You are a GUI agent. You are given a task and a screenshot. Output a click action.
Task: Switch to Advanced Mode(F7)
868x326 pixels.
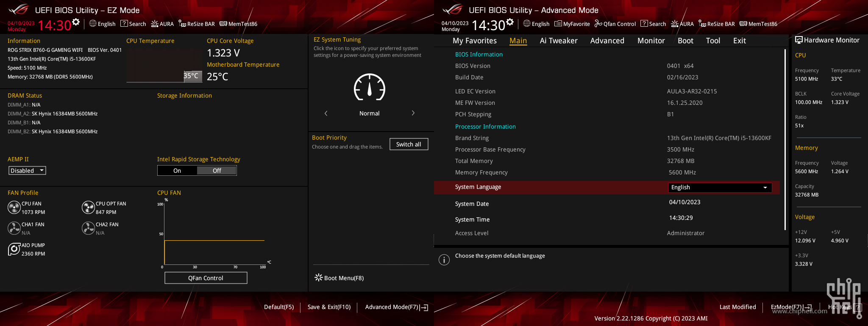[396, 307]
